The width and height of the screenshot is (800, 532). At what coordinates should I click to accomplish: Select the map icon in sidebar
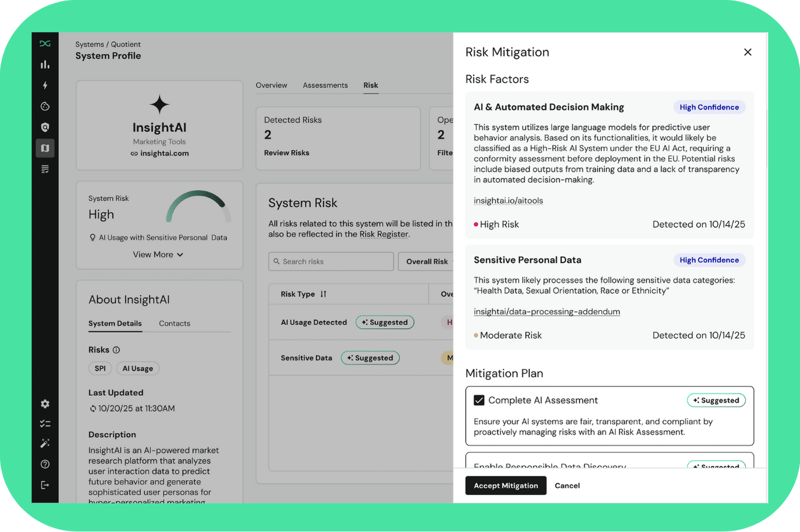click(45, 148)
